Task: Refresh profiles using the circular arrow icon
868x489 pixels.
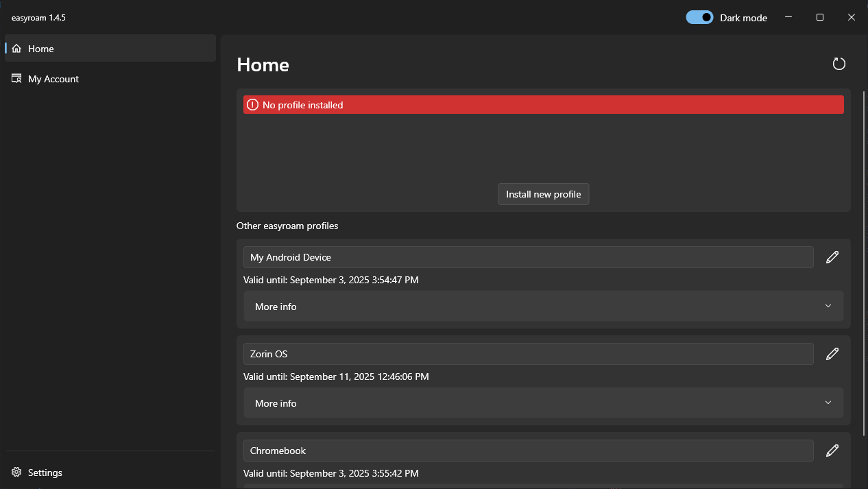Action: click(x=839, y=63)
